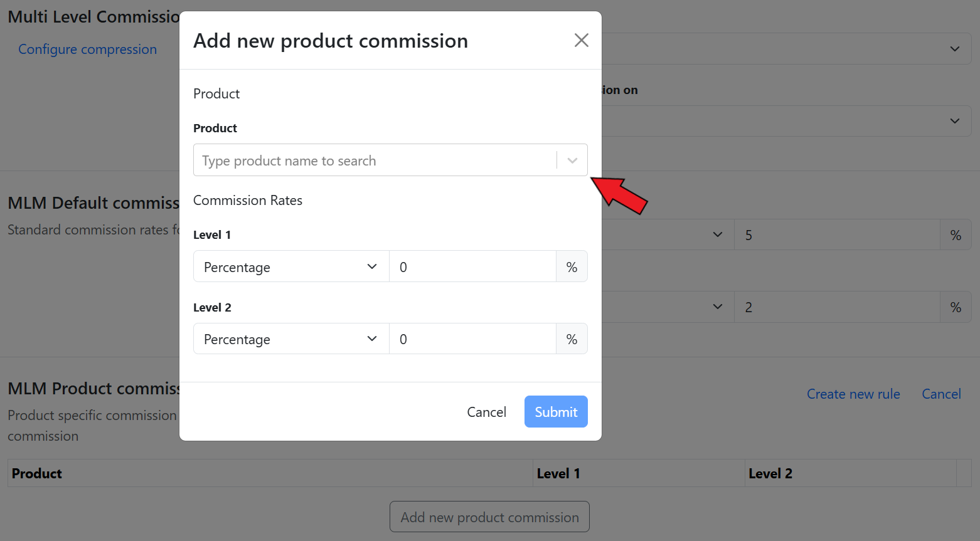The height and width of the screenshot is (541, 980).
Task: Click the Level 1 percent sign addon
Action: pos(572,267)
